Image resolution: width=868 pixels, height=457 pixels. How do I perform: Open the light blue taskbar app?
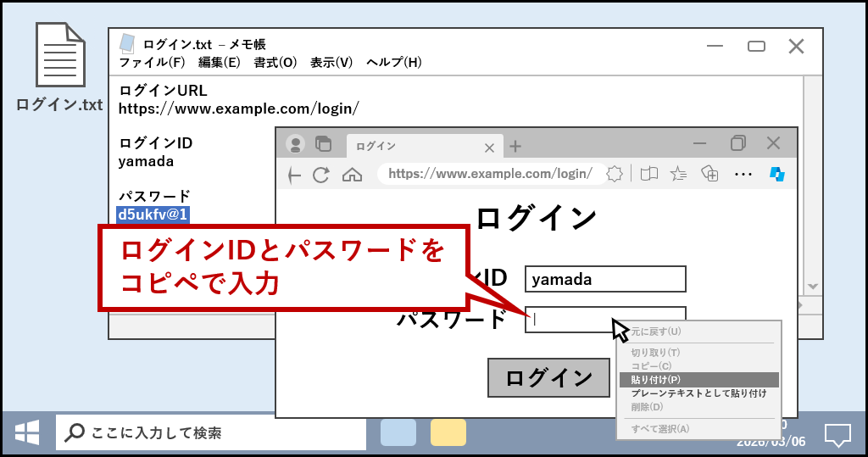(x=398, y=432)
